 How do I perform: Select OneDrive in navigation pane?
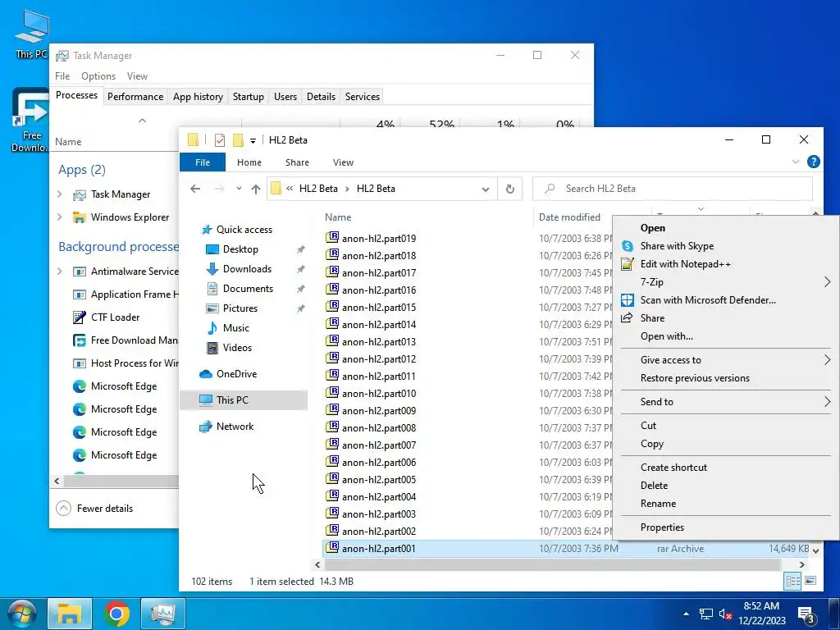(x=236, y=374)
